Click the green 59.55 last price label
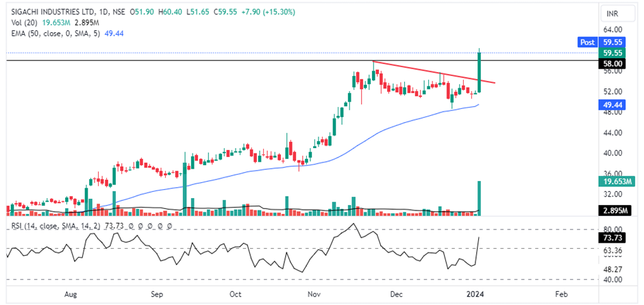Screen dimensions: 644x305 (x=612, y=53)
